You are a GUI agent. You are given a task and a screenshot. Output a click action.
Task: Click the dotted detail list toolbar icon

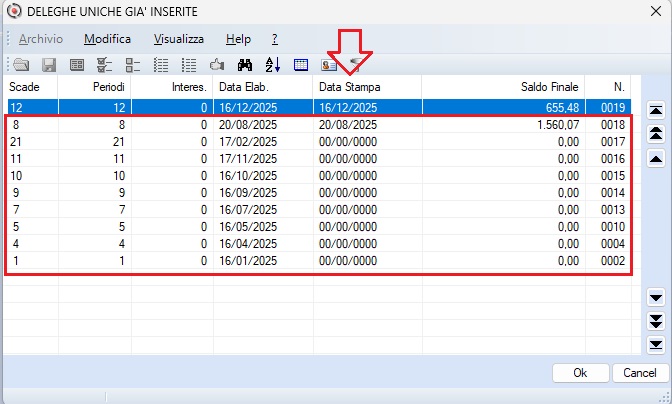161,65
